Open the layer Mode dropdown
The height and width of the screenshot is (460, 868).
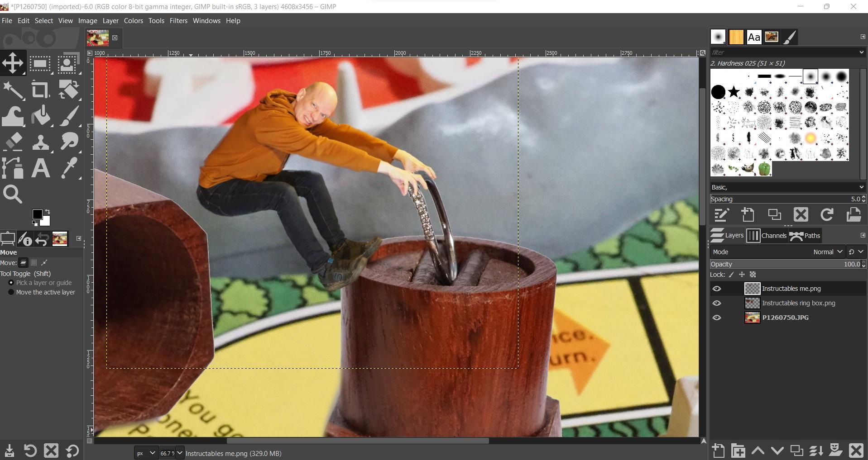point(827,252)
